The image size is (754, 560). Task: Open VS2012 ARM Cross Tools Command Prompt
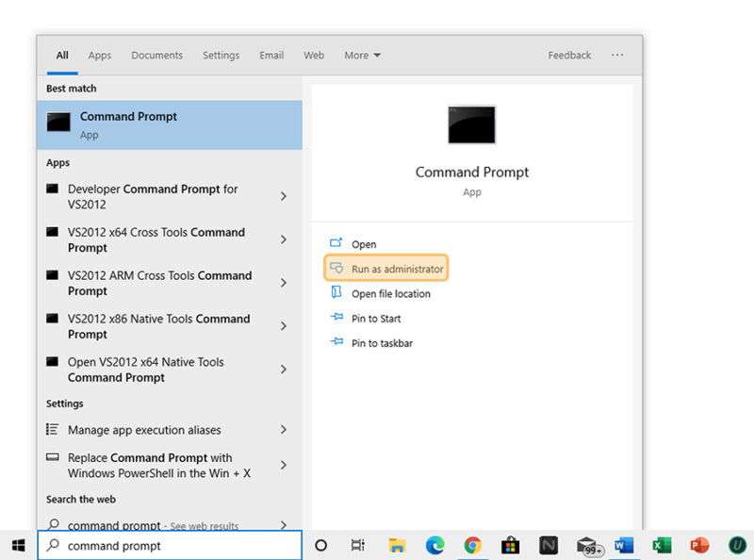click(x=170, y=283)
